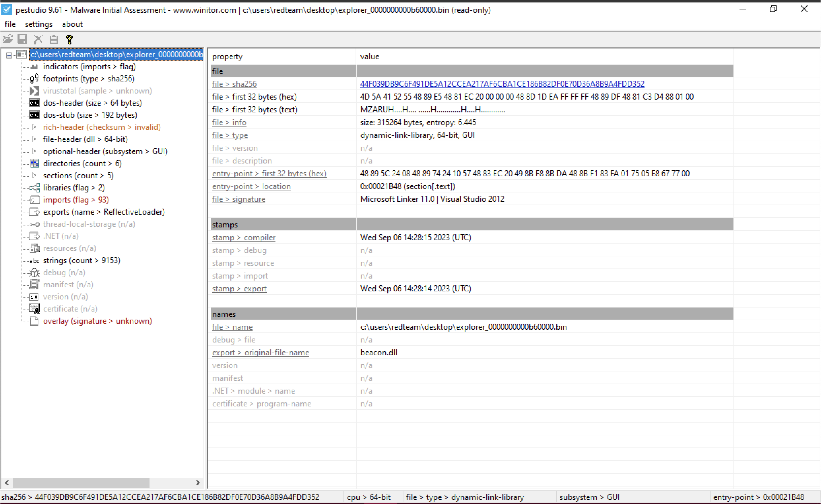Collapse the root file tree node

[9, 55]
